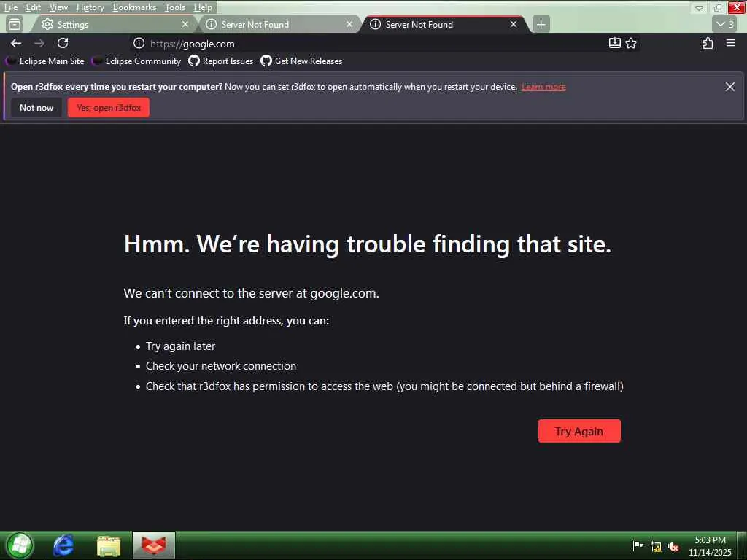Viewport: 747px width, 560px height.
Task: Open Eclipse Main Site bookmark
Action: [x=45, y=61]
